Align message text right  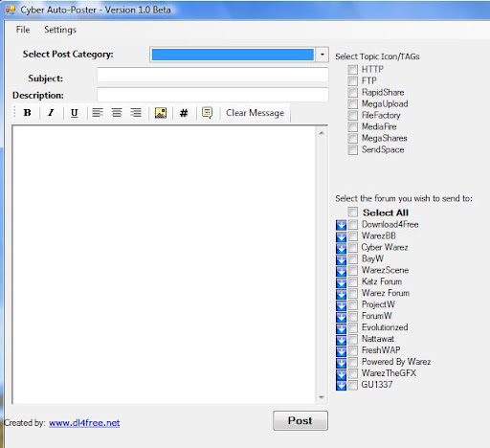coord(136,113)
